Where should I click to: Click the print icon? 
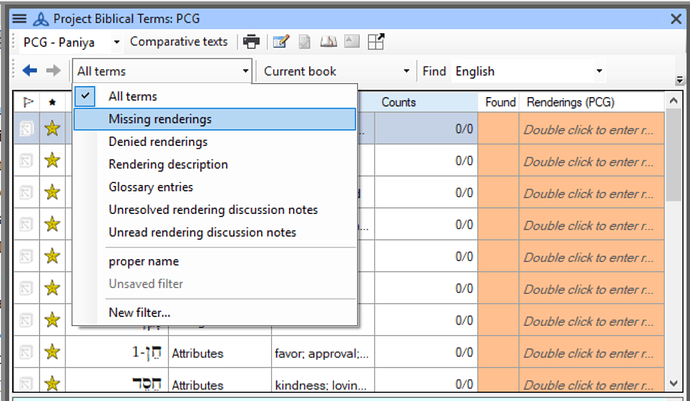point(251,42)
